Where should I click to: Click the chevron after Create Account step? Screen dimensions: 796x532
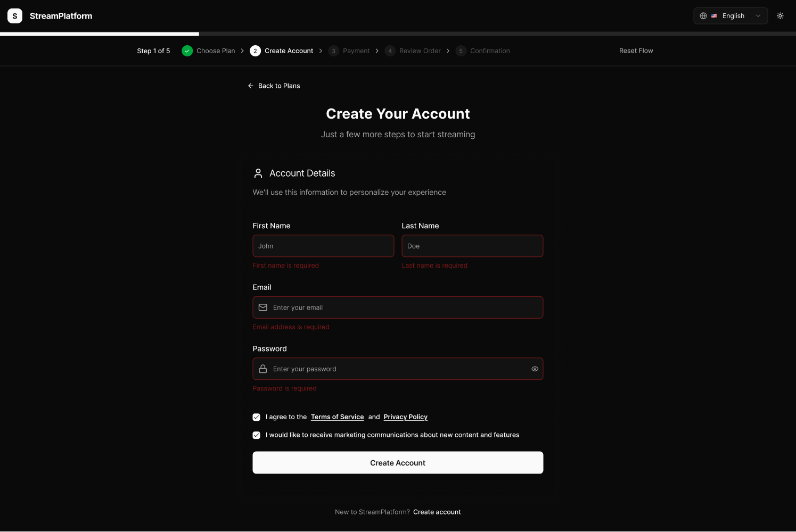[321, 51]
